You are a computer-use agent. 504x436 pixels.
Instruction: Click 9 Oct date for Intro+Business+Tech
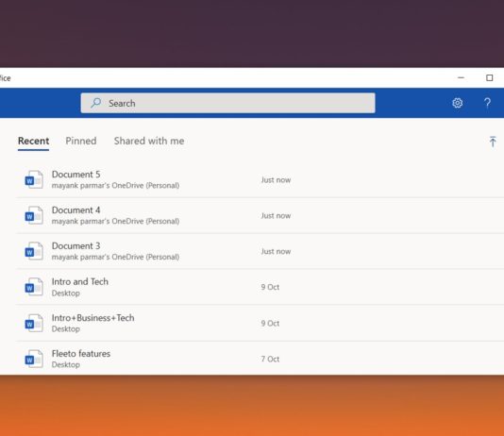pyautogui.click(x=270, y=323)
